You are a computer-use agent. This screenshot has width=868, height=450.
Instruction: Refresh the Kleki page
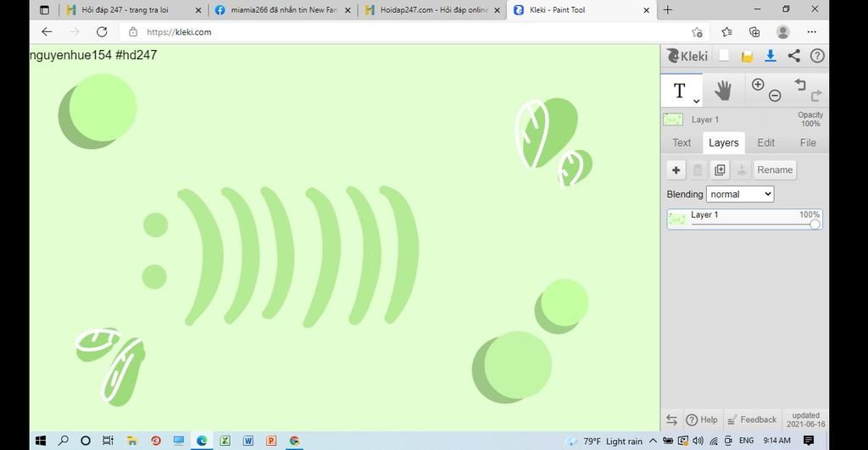coord(102,32)
